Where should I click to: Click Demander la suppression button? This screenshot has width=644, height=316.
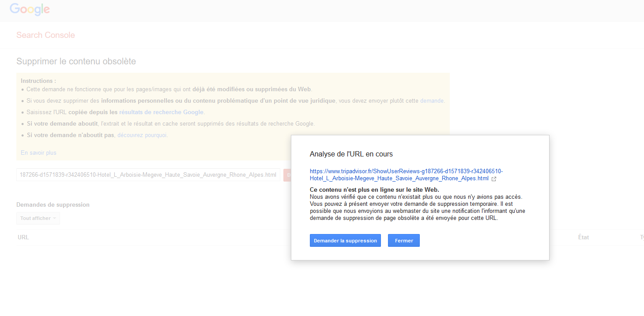[x=345, y=241]
